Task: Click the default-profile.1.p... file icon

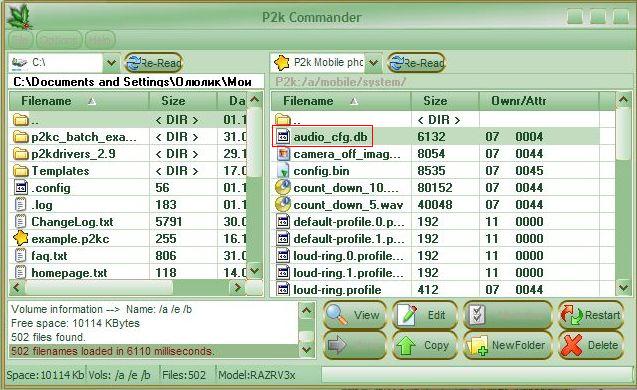Action: 282,238
